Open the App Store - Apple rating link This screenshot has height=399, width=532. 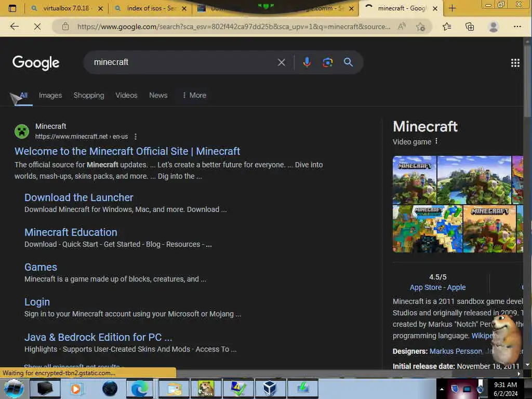pyautogui.click(x=437, y=287)
